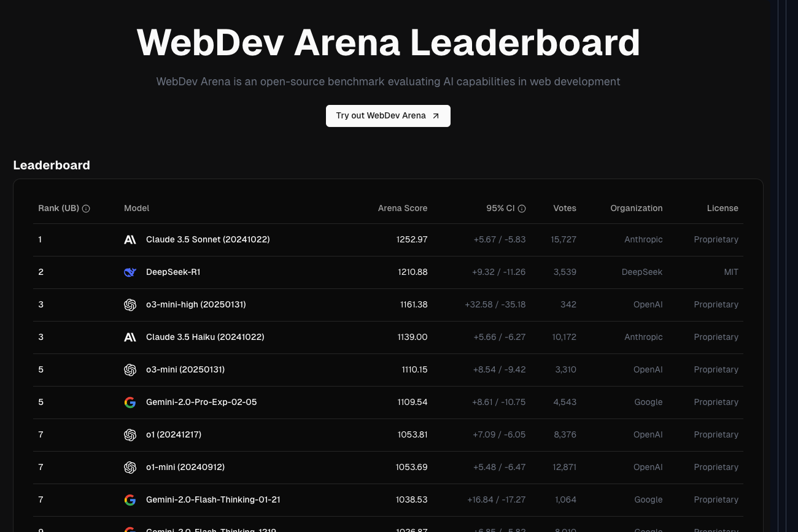798x532 pixels.
Task: Click the benchmark description subtitle text
Action: point(388,82)
